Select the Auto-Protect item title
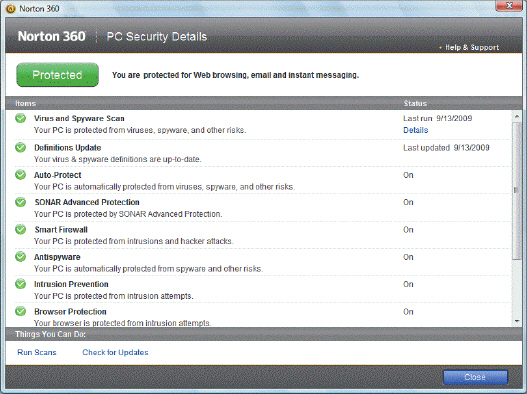The height and width of the screenshot is (394, 527). (57, 175)
